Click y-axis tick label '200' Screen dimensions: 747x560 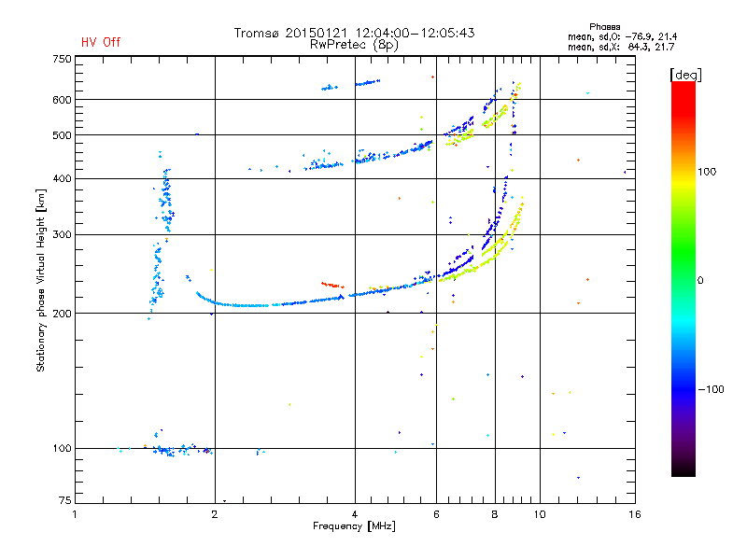point(62,314)
